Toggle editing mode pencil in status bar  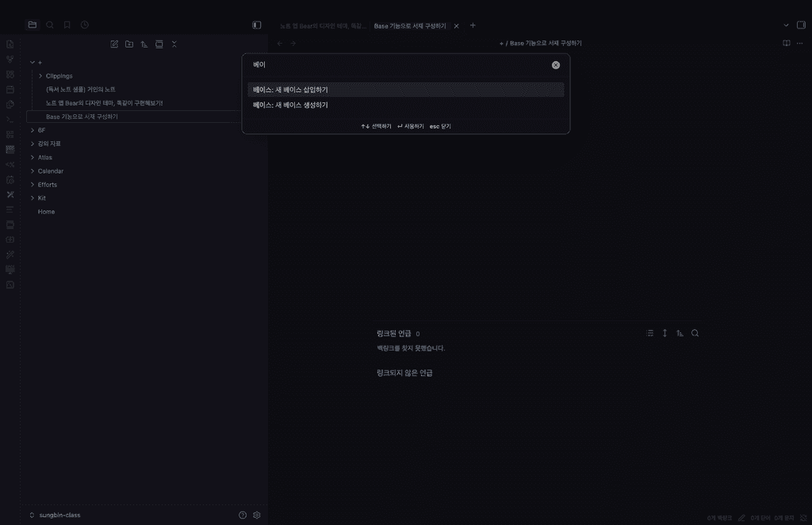pyautogui.click(x=741, y=519)
